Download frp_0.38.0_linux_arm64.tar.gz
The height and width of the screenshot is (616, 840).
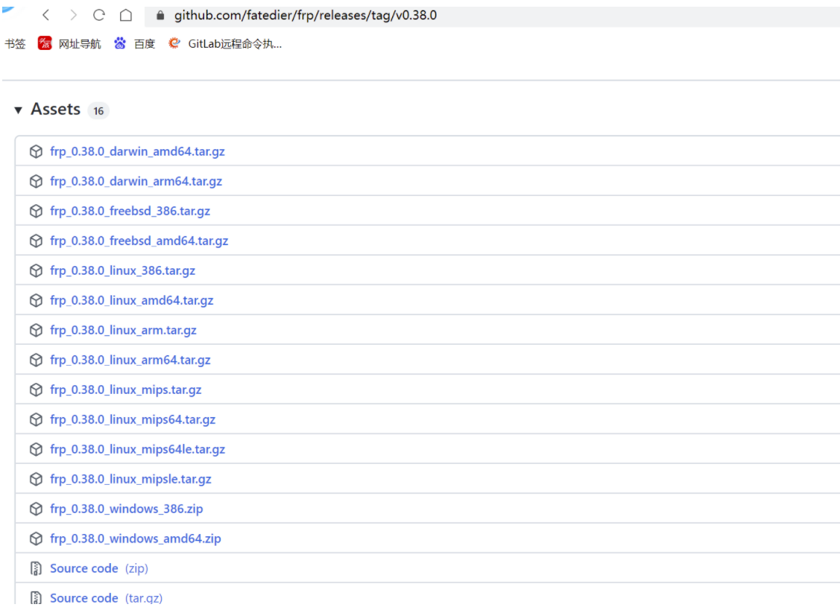click(130, 361)
